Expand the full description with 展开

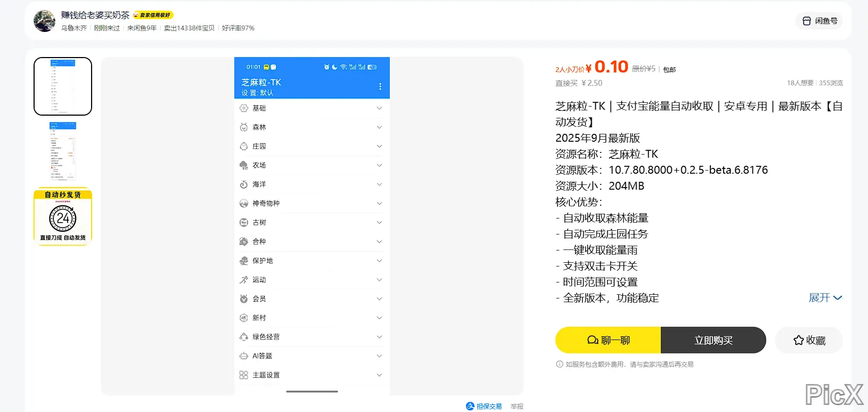[x=825, y=298]
